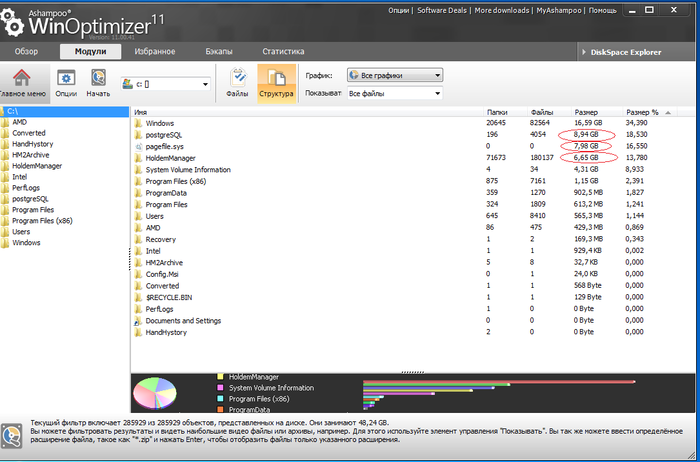Select HoldemManager in the folder tree

coord(37,166)
